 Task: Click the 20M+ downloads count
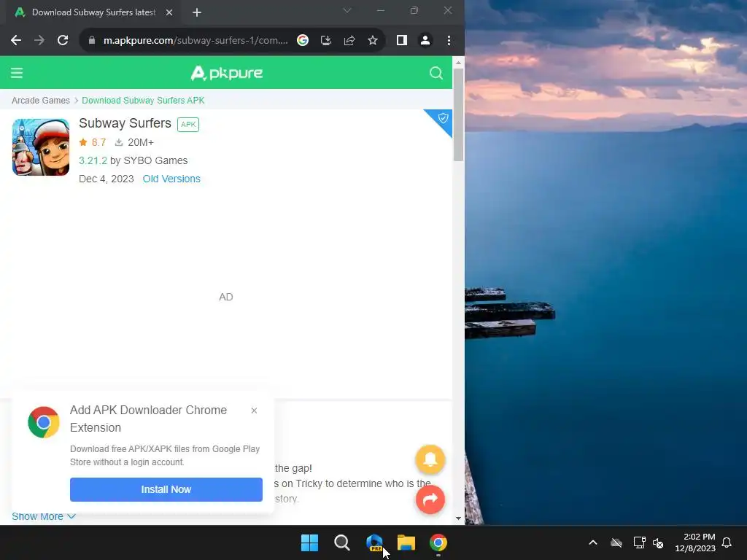[x=134, y=142]
